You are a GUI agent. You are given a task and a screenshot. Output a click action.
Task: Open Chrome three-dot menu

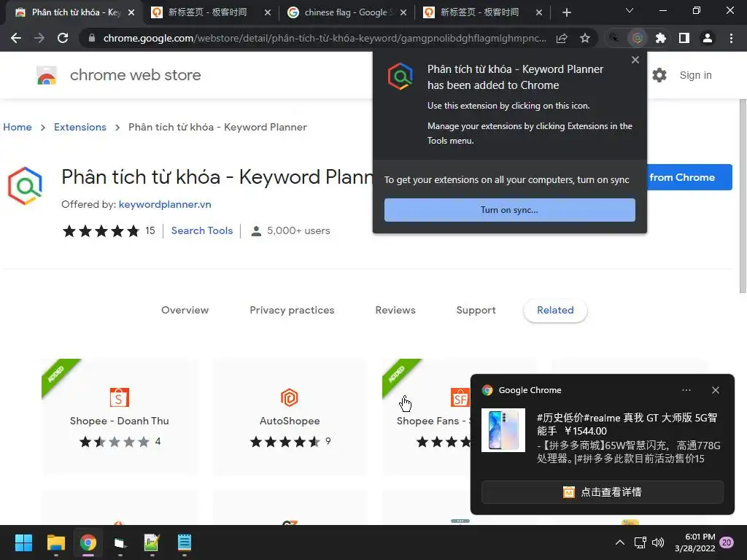coord(731,38)
